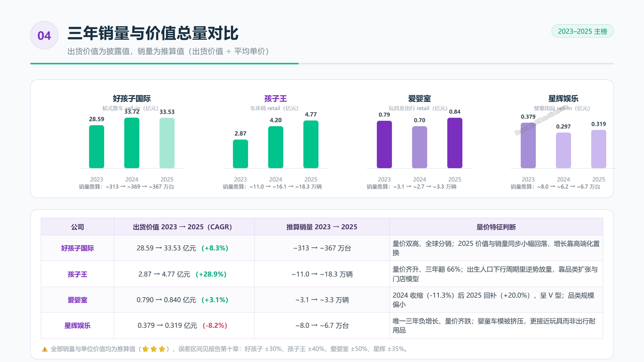Click the (+8.3%) CAGR value
This screenshot has height=362, width=644.
215,248
